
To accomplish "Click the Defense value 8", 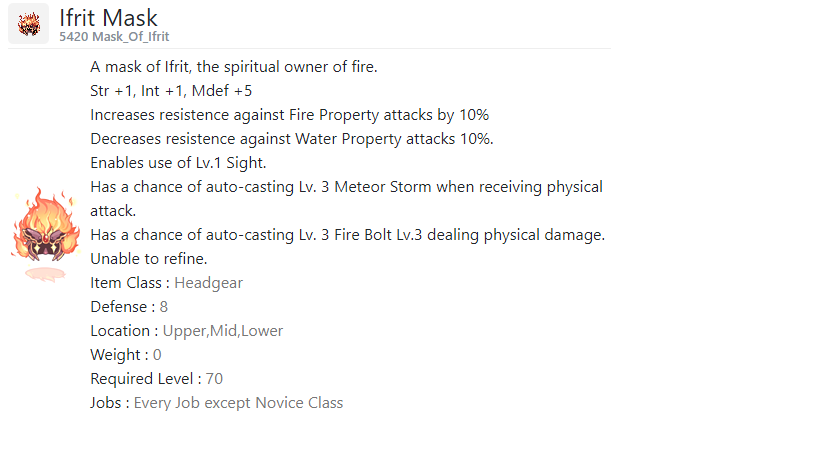I will (x=163, y=307).
